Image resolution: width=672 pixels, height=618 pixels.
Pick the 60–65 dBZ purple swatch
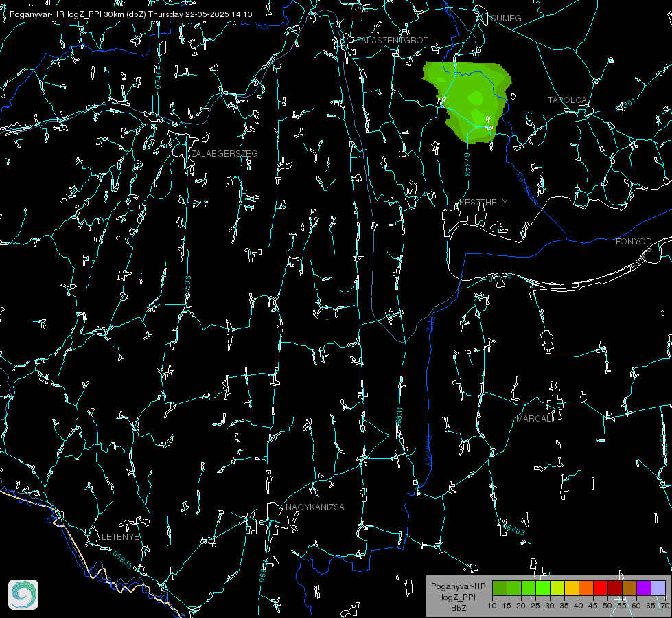(644, 588)
